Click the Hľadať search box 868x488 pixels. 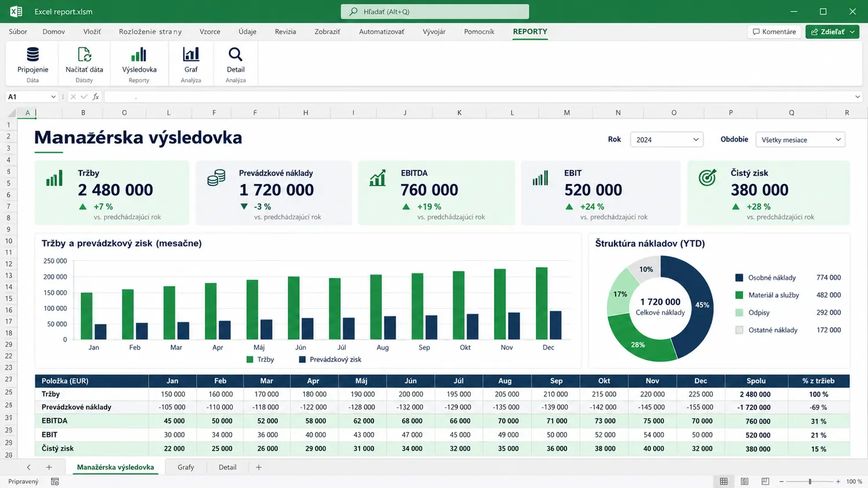point(435,12)
